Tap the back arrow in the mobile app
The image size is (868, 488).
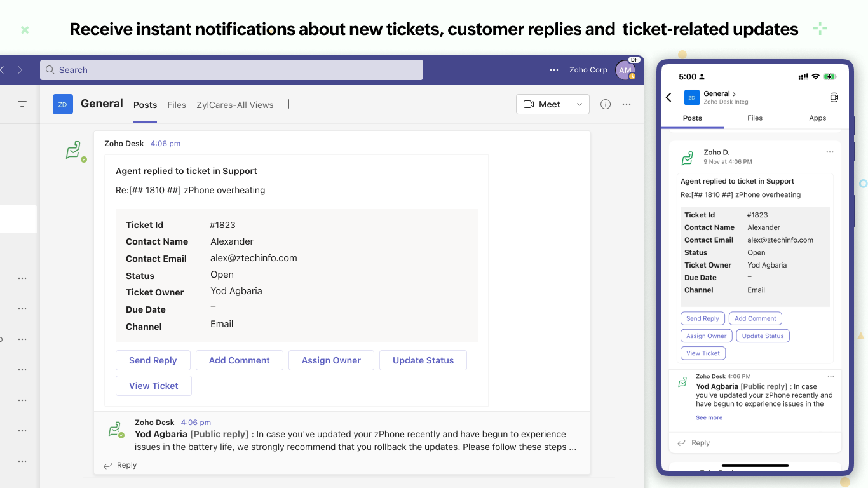coord(668,97)
